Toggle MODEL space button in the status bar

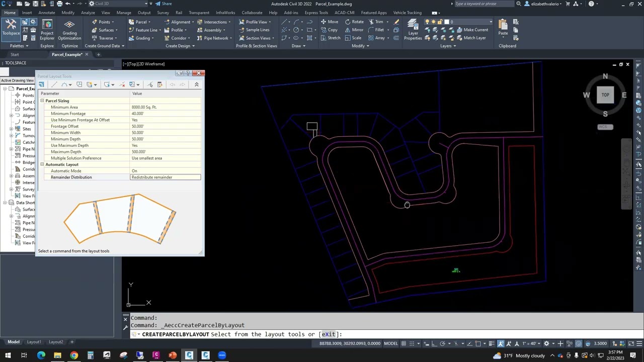pyautogui.click(x=390, y=343)
